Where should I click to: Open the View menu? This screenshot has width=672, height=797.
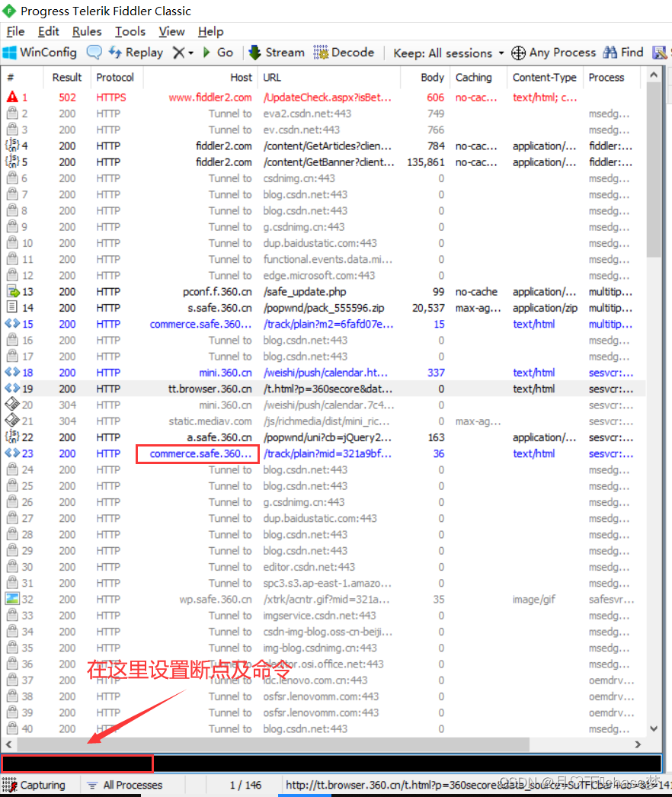coord(171,31)
